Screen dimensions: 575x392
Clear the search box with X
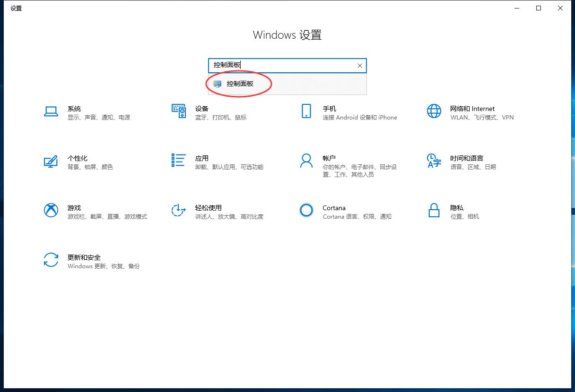[359, 66]
